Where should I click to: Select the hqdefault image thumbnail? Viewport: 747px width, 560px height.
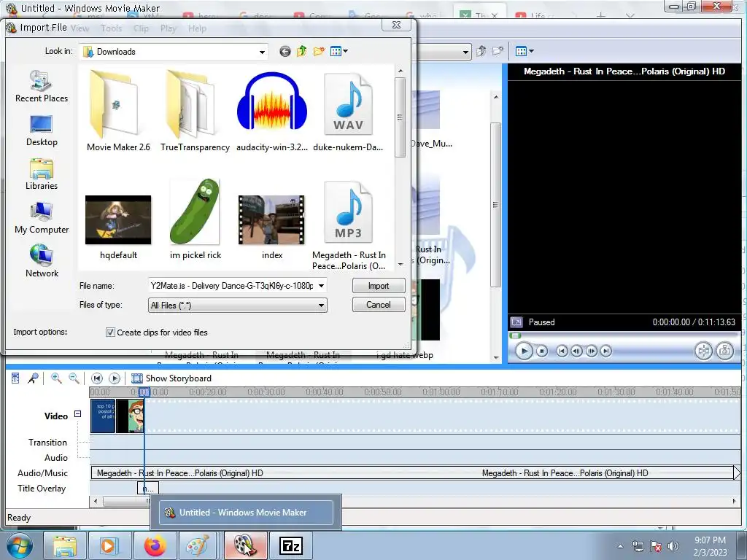118,226
